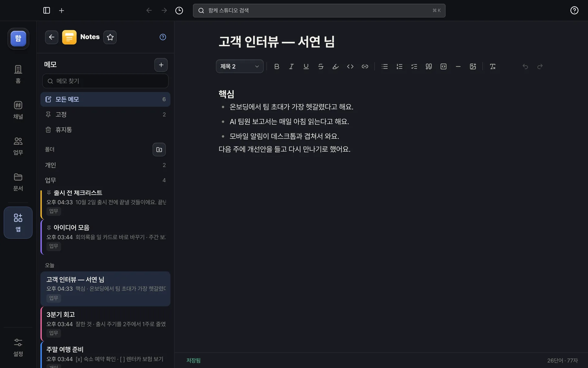The width and height of the screenshot is (588, 368).
Task: Toggle underline formatting
Action: (x=306, y=66)
